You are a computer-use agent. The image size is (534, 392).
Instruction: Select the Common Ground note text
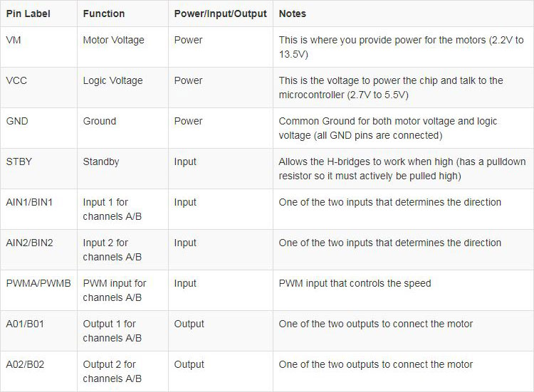coord(388,128)
